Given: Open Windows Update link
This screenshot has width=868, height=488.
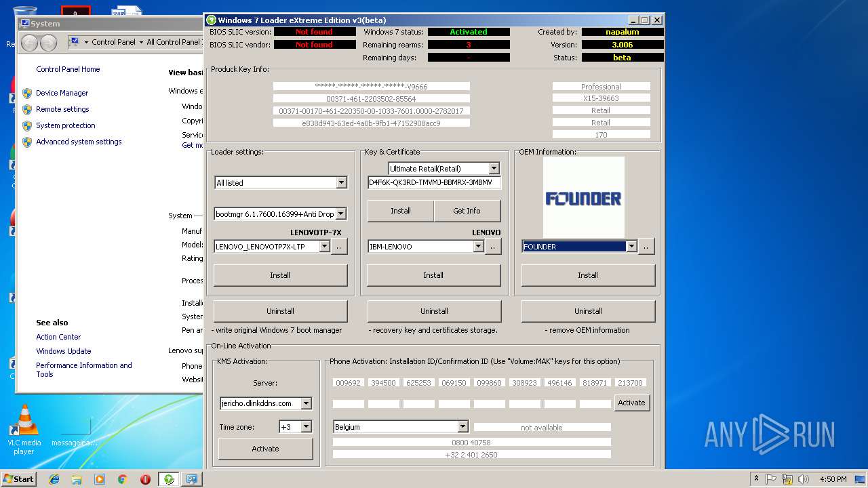Looking at the screenshot, I should tap(64, 351).
